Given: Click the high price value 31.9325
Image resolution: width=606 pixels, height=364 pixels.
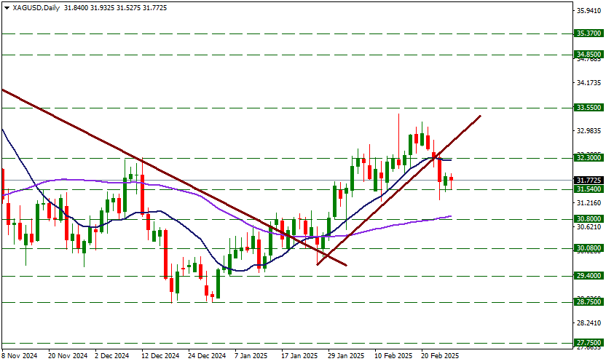Looking at the screenshot, I should (x=102, y=8).
